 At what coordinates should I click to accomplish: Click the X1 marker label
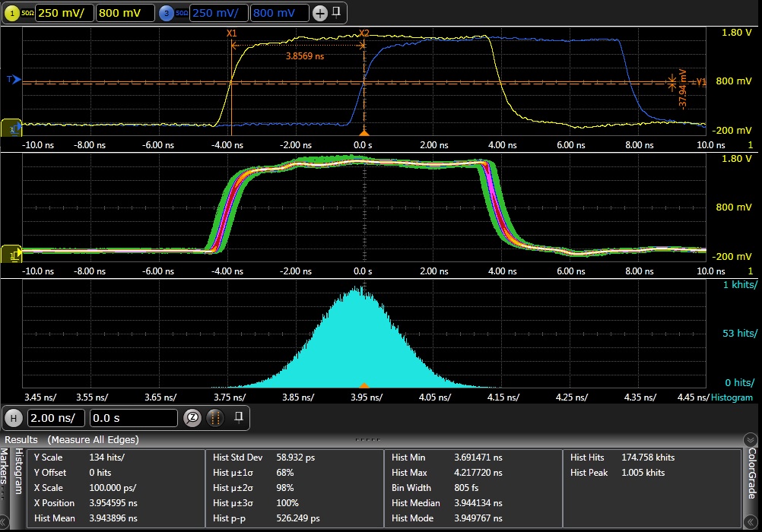tap(232, 33)
